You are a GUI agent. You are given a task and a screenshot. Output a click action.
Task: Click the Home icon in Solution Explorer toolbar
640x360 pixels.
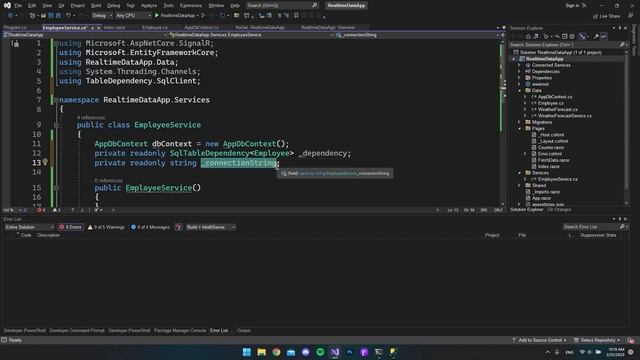pyautogui.click(x=528, y=37)
